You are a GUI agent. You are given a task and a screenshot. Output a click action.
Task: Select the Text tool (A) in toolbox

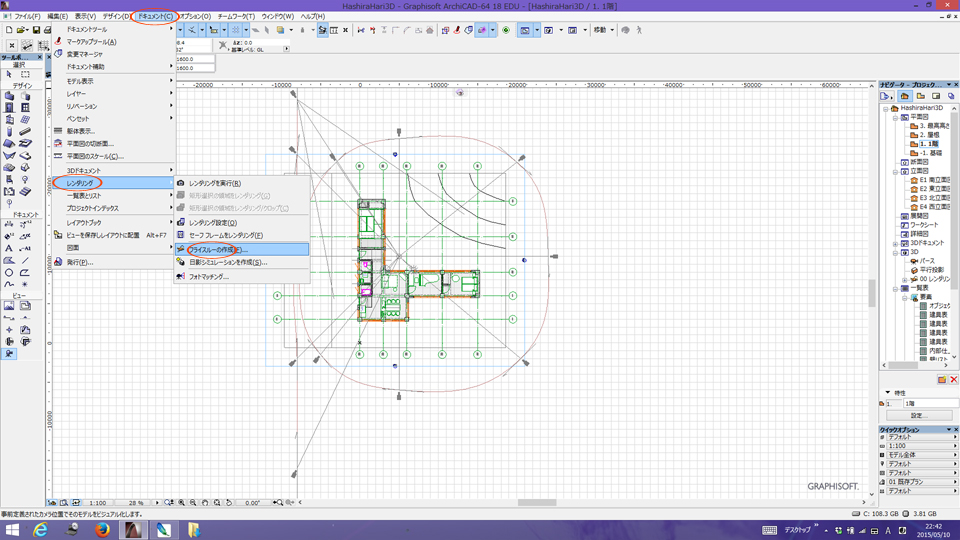[9, 249]
